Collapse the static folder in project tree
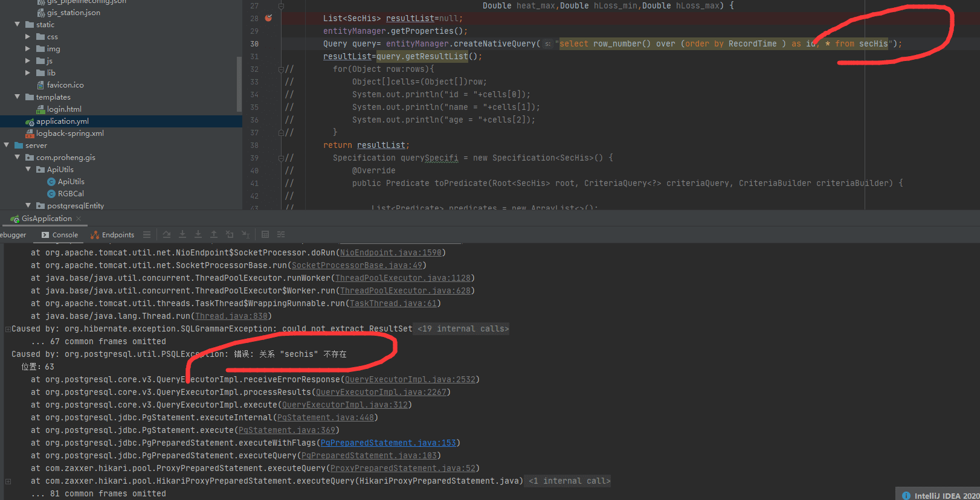Screen dimensions: 980x500 (17, 25)
